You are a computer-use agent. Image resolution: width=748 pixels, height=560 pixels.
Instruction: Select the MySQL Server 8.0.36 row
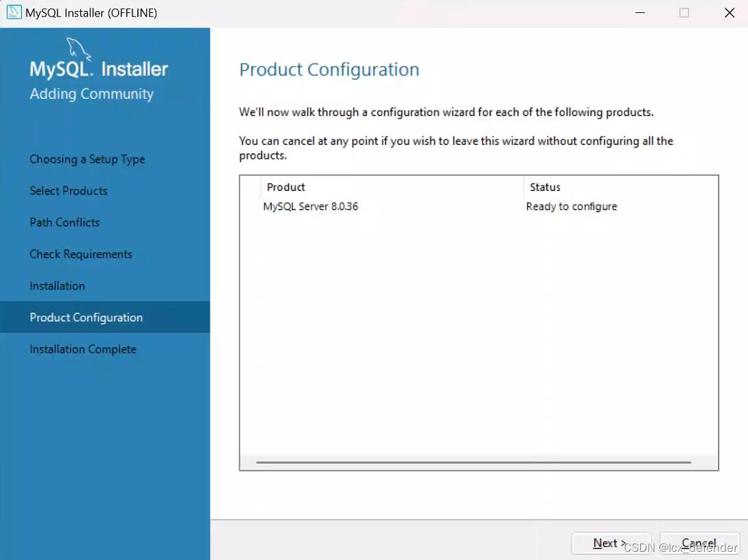coord(478,207)
